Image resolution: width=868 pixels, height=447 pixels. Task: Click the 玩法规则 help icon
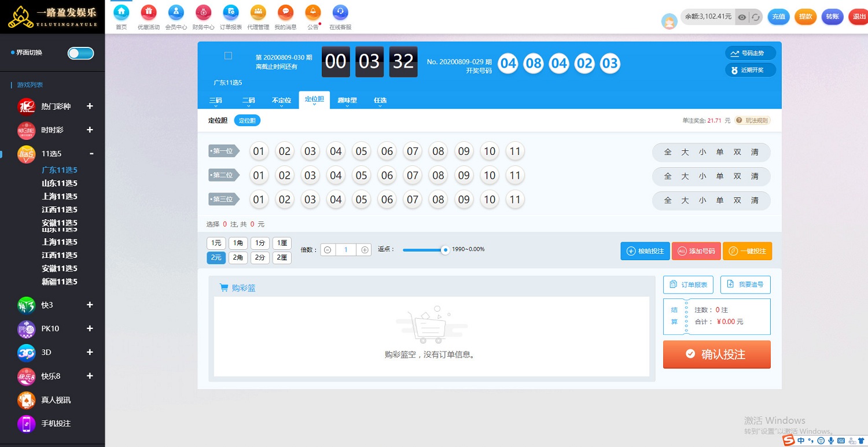click(x=739, y=121)
